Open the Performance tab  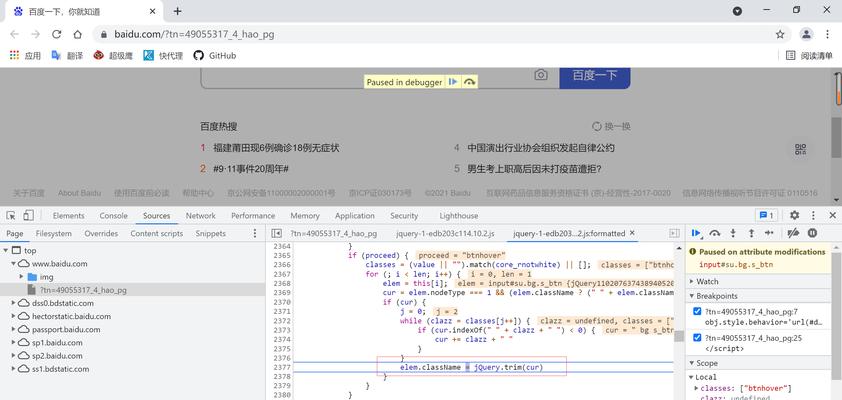click(253, 215)
